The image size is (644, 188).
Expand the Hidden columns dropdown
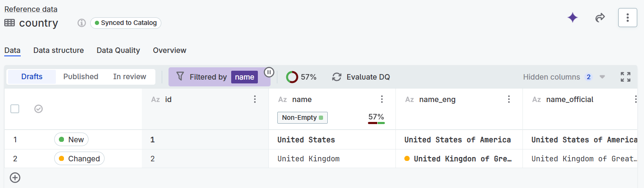click(602, 77)
